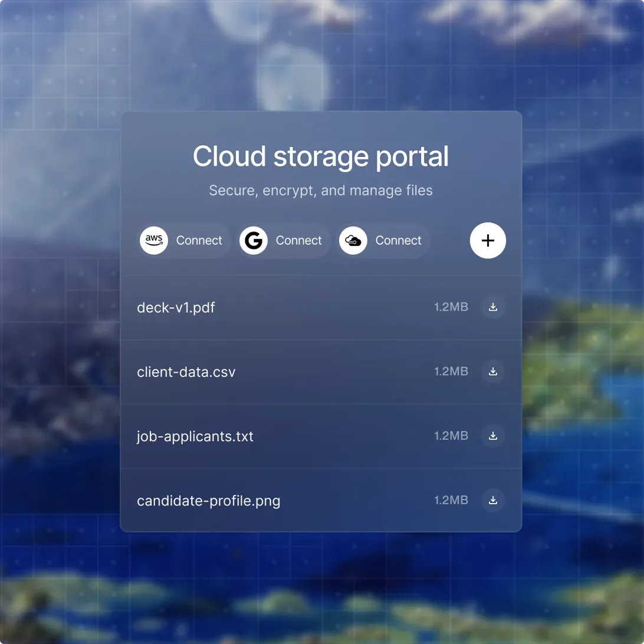
Task: Download deck-v1.pdf
Action: pyautogui.click(x=493, y=307)
